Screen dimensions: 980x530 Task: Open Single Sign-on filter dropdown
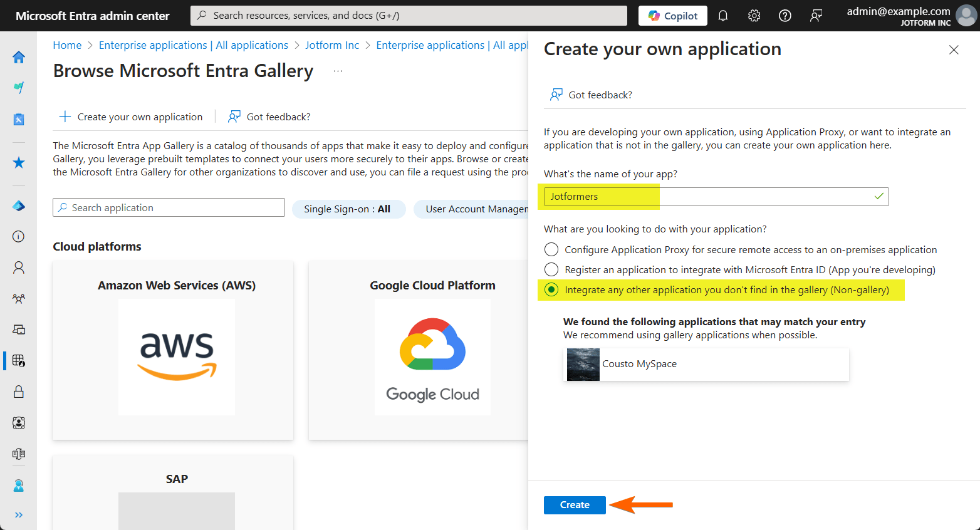coord(347,209)
